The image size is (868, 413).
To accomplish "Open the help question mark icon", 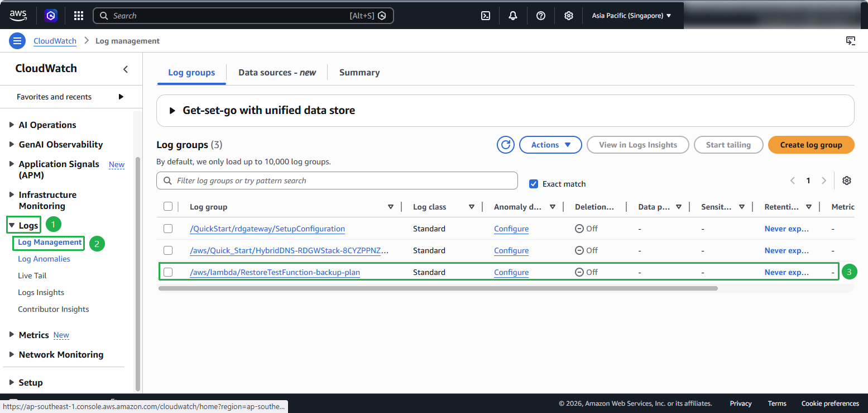I will tap(541, 16).
